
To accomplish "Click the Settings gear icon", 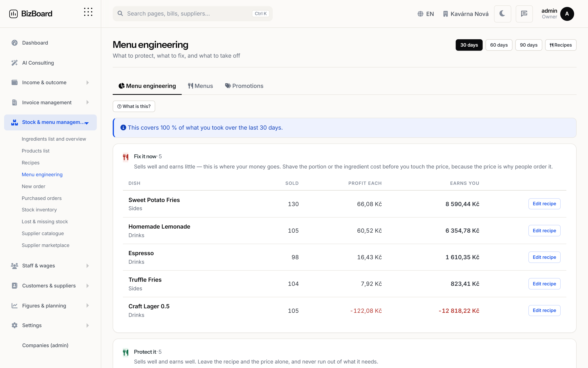I will (x=14, y=325).
